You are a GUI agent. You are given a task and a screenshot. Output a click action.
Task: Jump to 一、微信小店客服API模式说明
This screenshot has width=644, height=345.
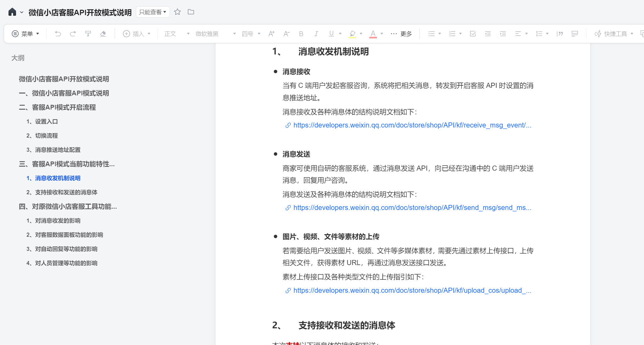tap(64, 93)
